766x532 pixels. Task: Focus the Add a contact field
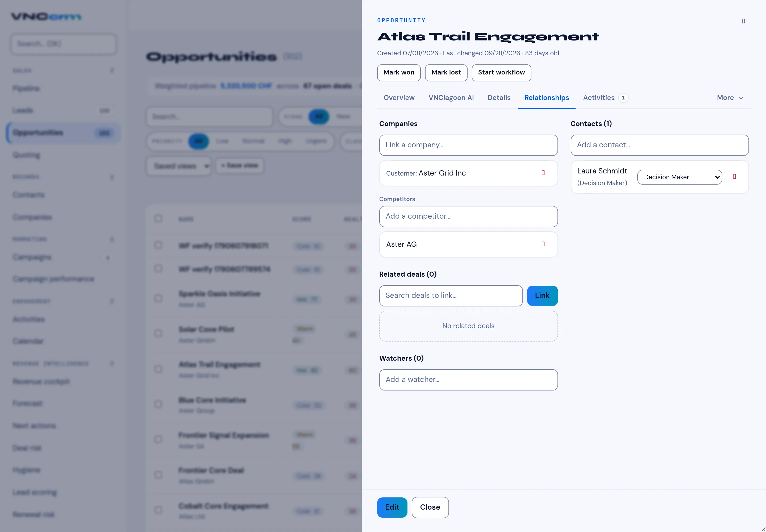tap(659, 145)
